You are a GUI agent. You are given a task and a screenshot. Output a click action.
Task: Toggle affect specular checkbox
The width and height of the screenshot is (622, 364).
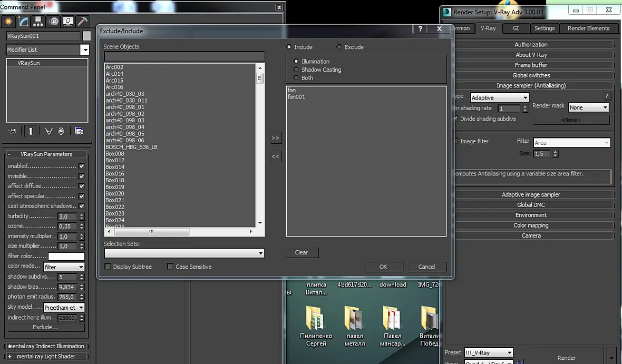81,196
